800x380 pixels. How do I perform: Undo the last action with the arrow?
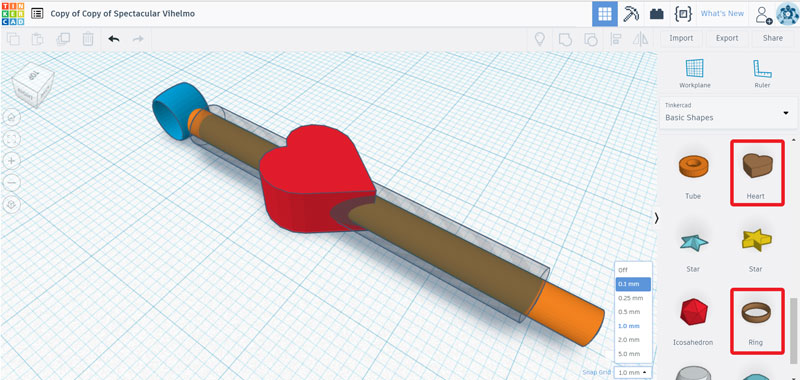pyautogui.click(x=114, y=39)
